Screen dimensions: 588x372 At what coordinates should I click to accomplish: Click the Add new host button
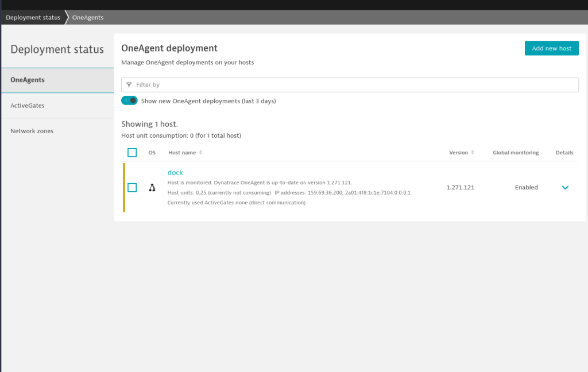tap(552, 48)
